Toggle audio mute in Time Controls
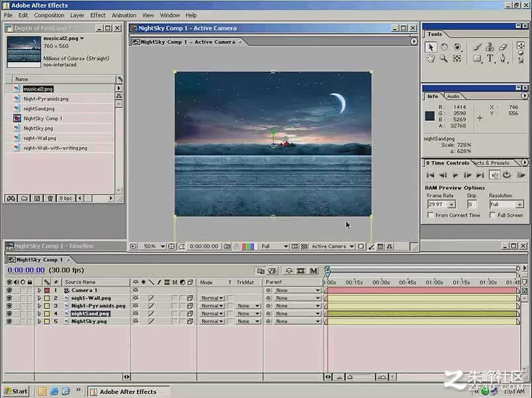Screen dimensions: 532x398 495,175
